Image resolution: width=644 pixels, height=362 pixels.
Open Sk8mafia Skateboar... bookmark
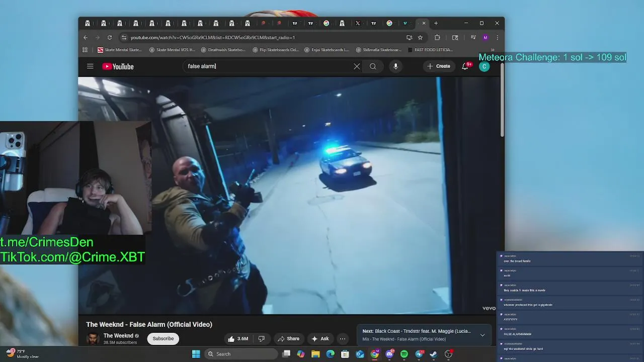[379, 50]
